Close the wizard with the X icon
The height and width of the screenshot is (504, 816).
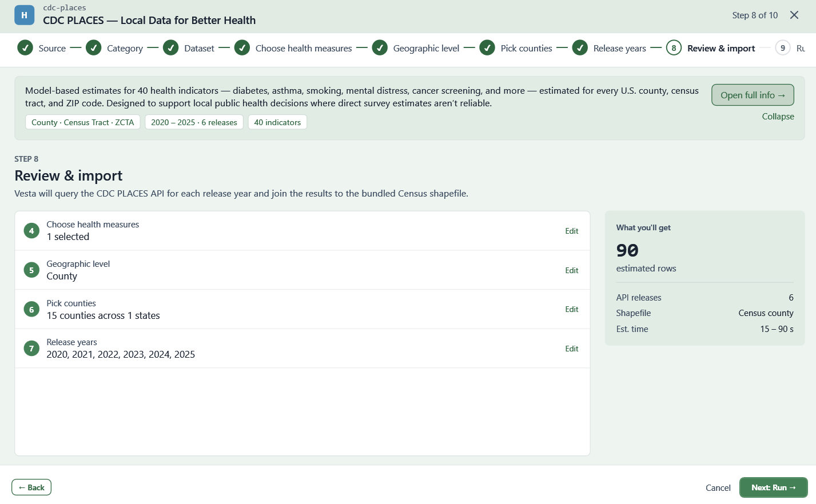(x=794, y=15)
